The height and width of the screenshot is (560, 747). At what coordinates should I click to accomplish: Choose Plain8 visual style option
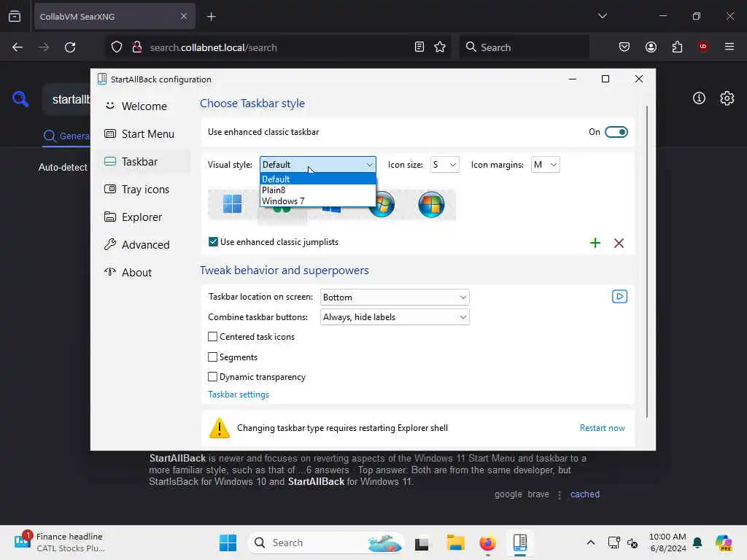click(x=318, y=190)
